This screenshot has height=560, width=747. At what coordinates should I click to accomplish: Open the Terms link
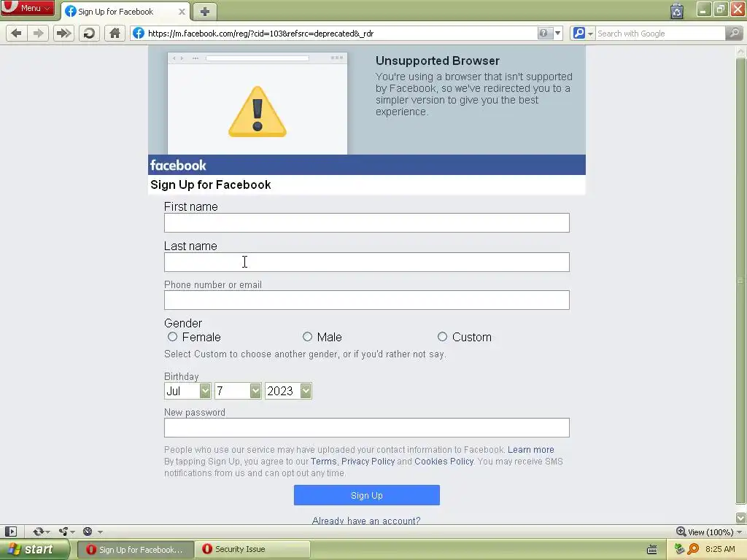tap(323, 462)
